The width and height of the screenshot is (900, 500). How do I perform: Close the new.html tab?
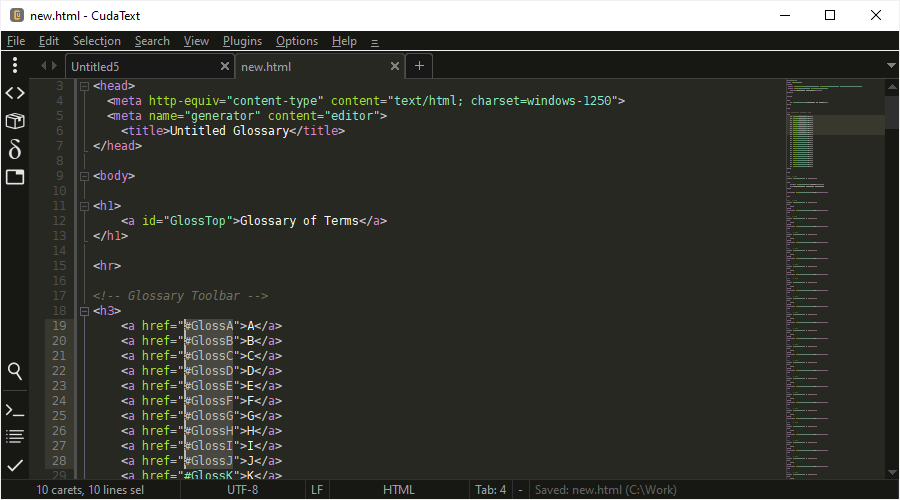point(395,67)
